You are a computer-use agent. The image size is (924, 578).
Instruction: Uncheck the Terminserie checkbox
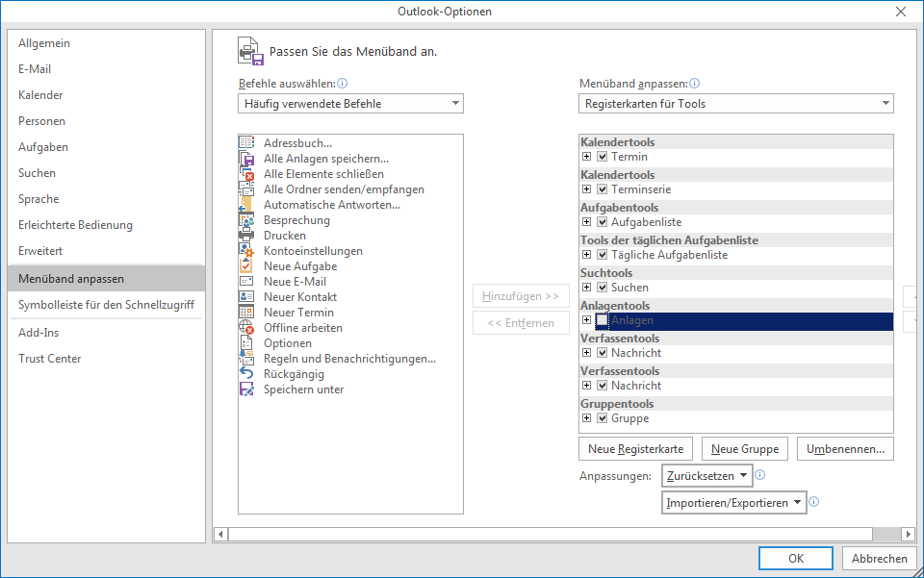[603, 189]
